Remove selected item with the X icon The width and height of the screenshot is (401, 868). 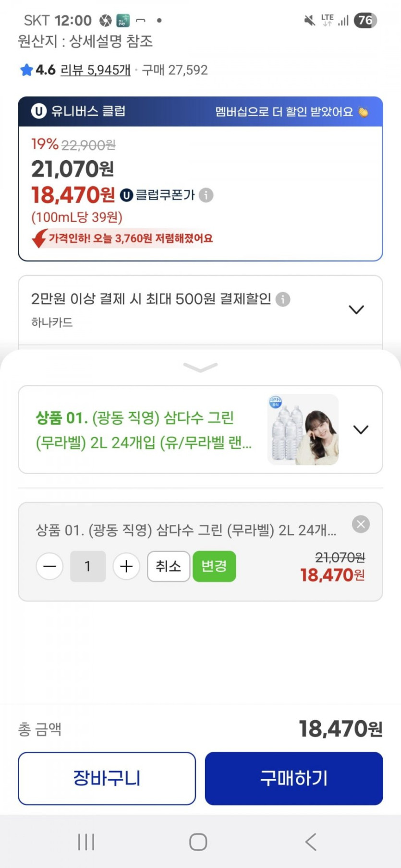pos(361,524)
